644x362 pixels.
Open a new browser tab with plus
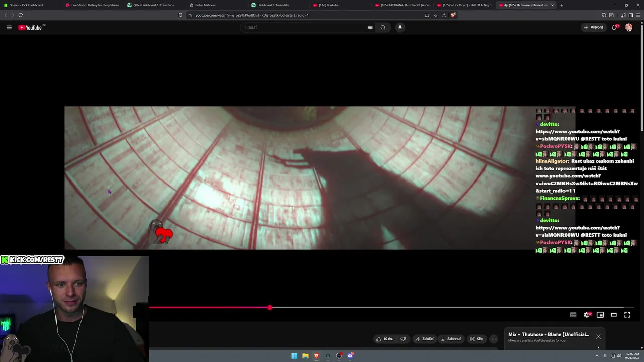pos(562,5)
